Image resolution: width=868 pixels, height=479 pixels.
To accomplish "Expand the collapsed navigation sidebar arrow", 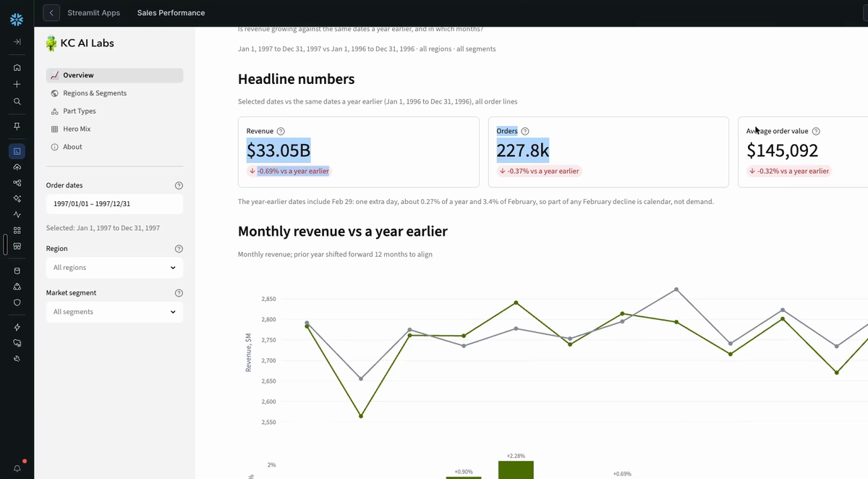I will tap(17, 42).
